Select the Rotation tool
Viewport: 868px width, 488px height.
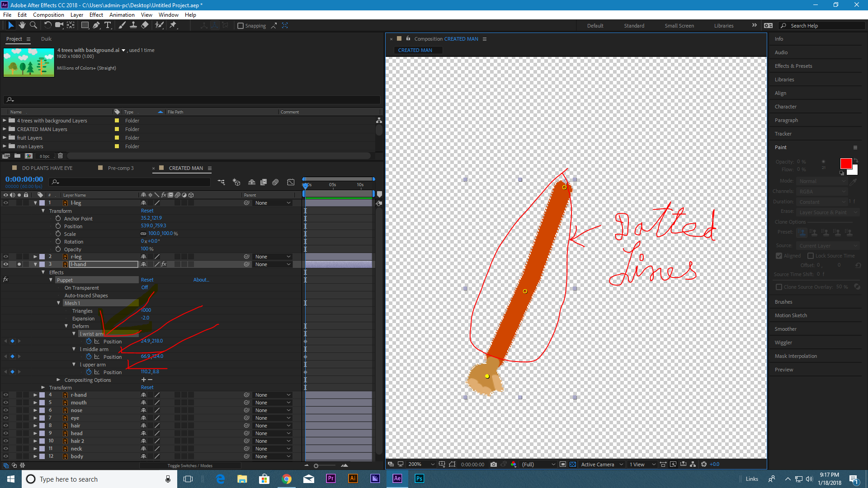pyautogui.click(x=47, y=25)
